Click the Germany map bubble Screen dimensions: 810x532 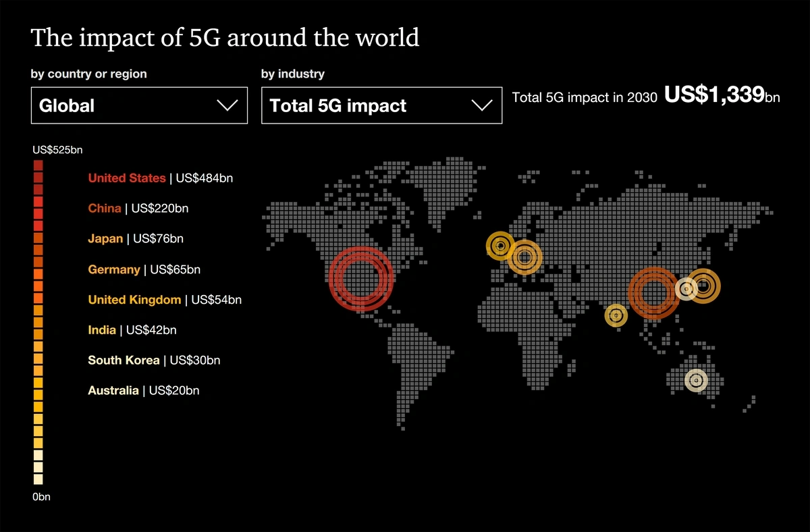click(524, 257)
